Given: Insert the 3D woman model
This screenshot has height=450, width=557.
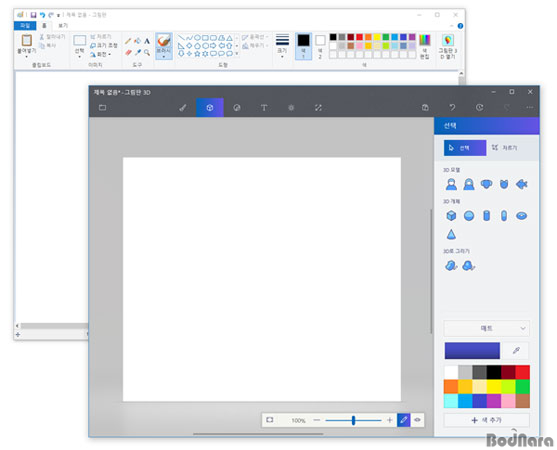Looking at the screenshot, I should (x=469, y=184).
